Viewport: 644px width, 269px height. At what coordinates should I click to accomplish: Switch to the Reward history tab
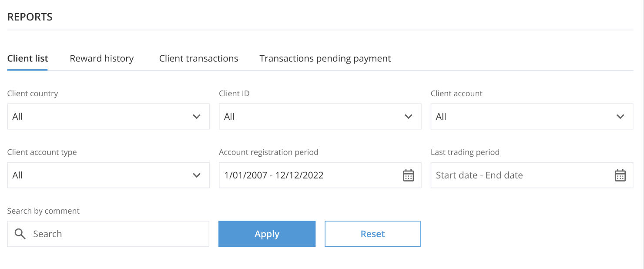[x=102, y=58]
